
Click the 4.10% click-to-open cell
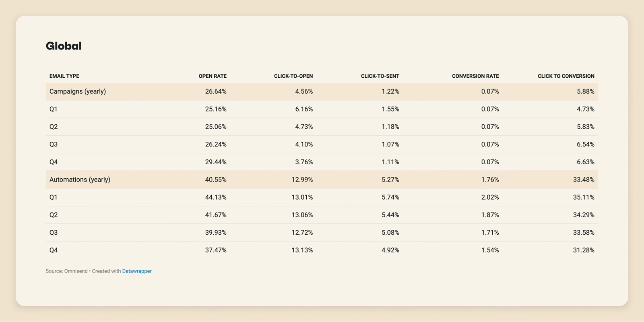click(x=304, y=144)
